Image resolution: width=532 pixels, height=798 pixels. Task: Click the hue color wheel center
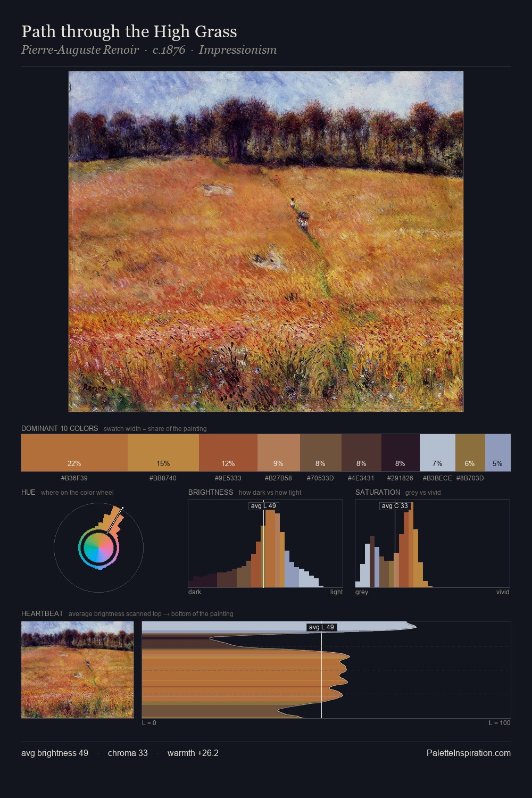(99, 547)
